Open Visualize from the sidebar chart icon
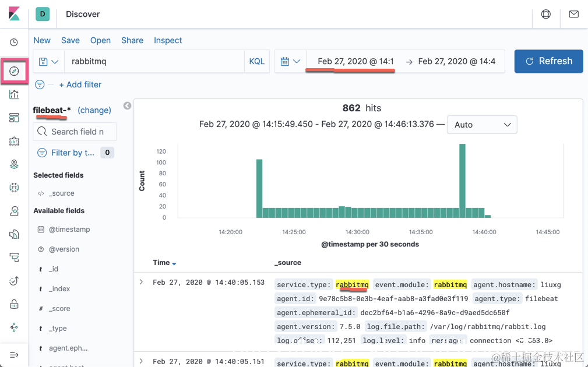Screen dimensions: 588x367 tap(14, 94)
